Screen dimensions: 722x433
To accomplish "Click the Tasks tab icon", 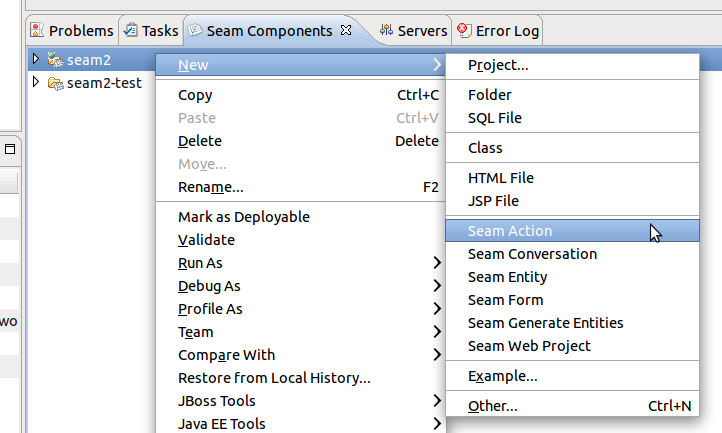I will coord(131,31).
